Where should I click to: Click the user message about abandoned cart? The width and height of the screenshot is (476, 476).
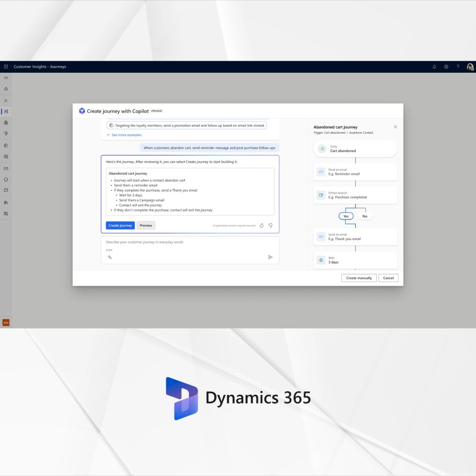[209, 148]
